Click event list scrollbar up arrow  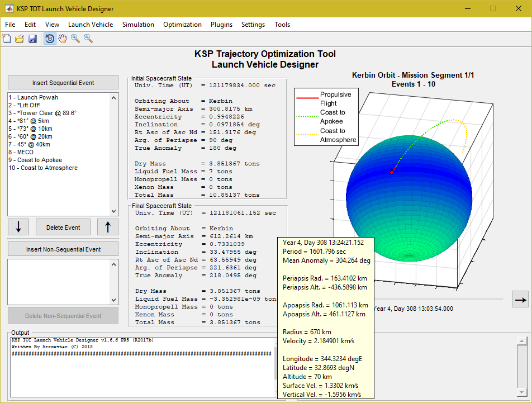click(x=113, y=98)
